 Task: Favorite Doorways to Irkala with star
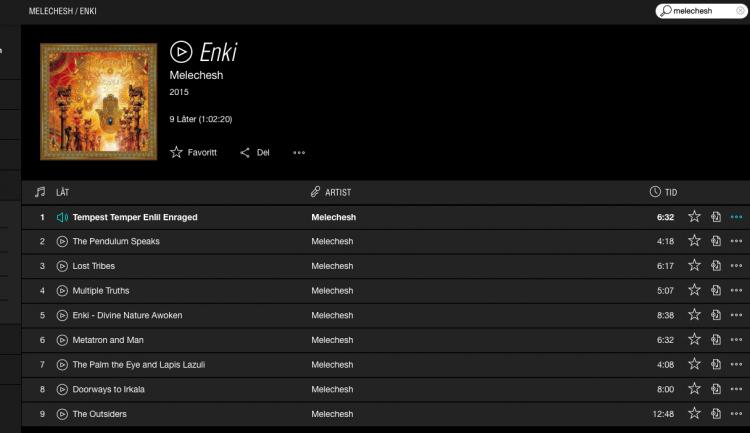click(x=694, y=389)
